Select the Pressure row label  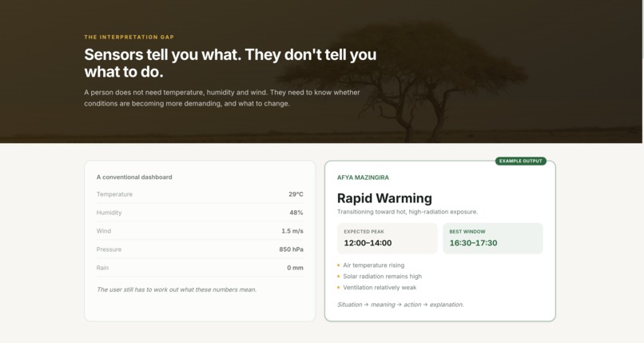(x=109, y=249)
